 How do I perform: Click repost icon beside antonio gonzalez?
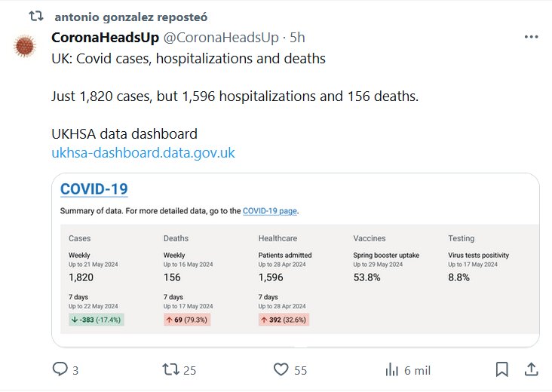[x=36, y=16]
